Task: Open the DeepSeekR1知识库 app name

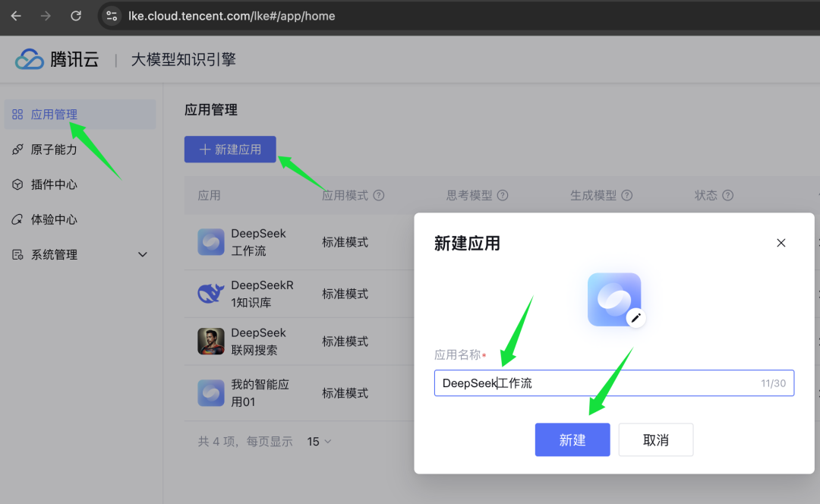Action: pyautogui.click(x=262, y=294)
